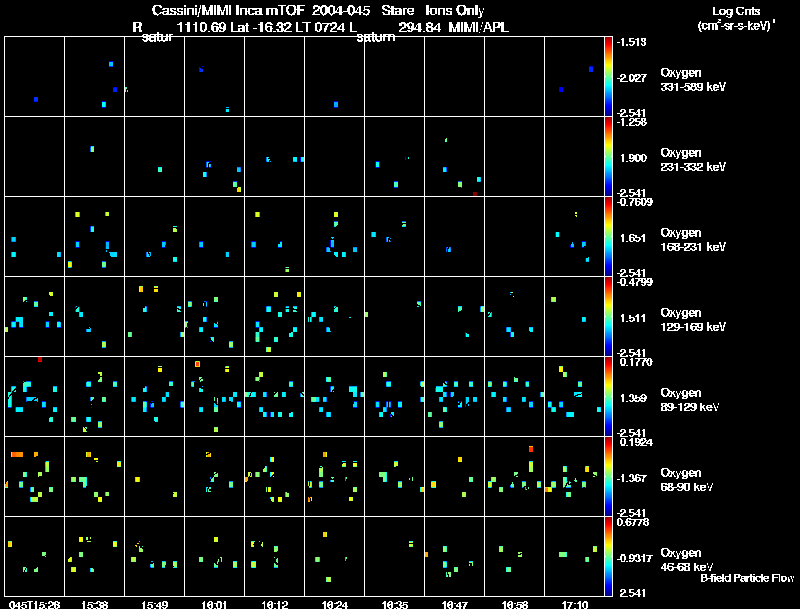Click the '16:35' time axis label
Screen dimensions: 800x609
point(394,604)
